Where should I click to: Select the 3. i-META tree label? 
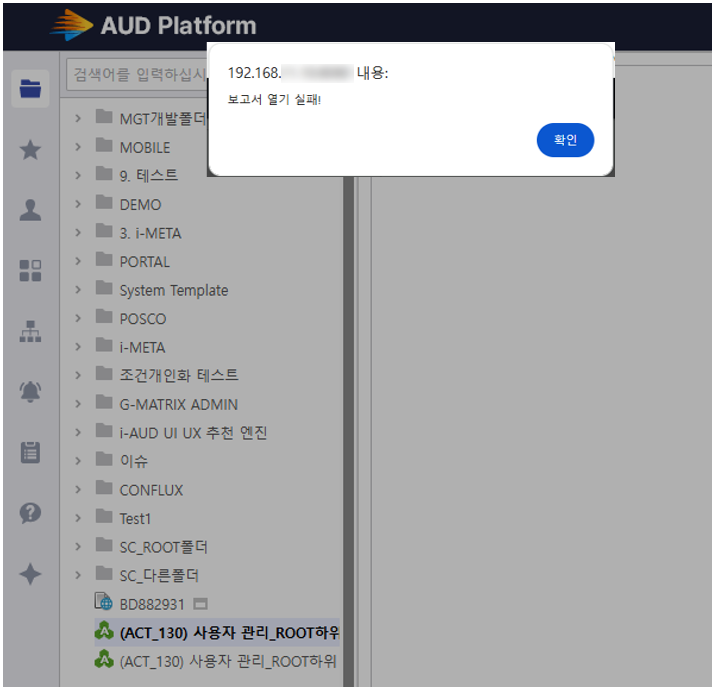click(x=150, y=233)
